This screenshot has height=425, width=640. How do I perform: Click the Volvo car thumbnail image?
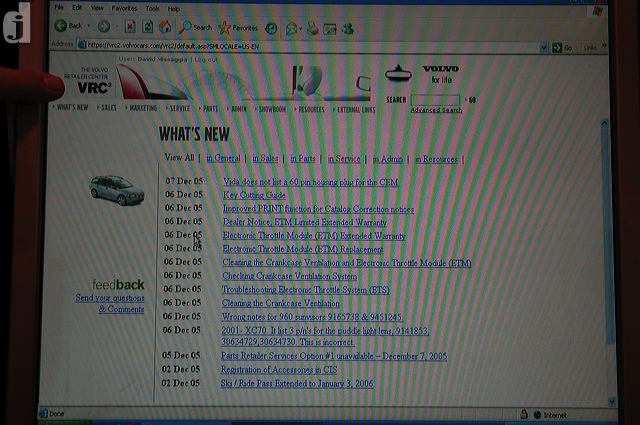[x=116, y=189]
